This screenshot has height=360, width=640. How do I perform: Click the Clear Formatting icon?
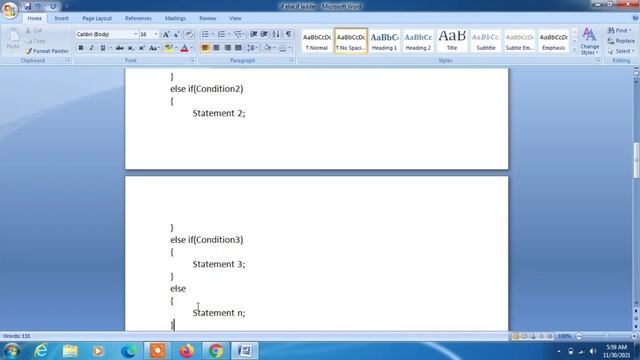tap(189, 35)
